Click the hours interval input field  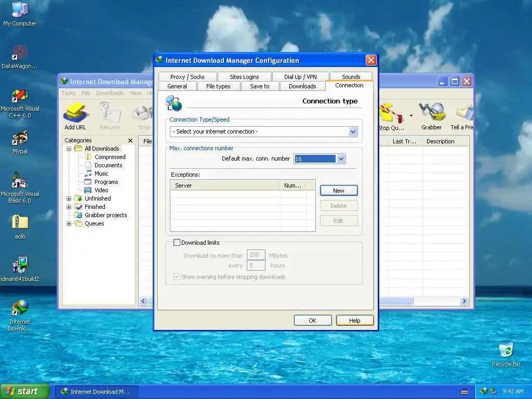click(x=256, y=265)
